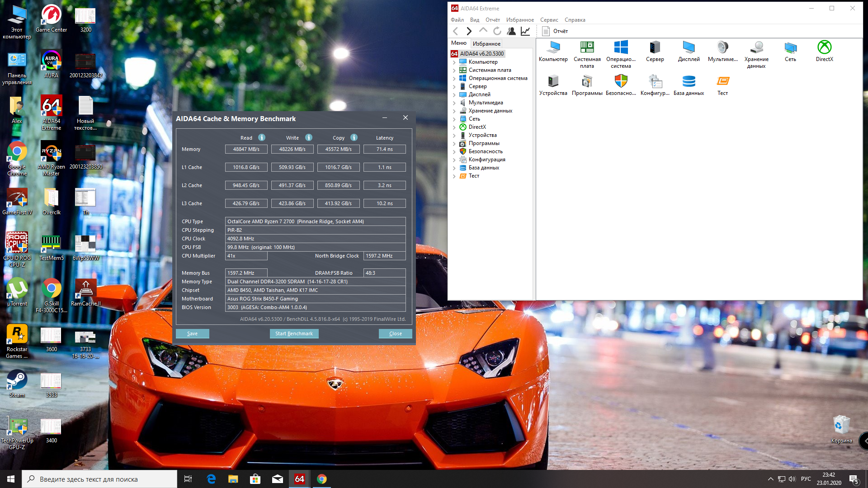The image size is (868, 488).
Task: Click the graph chart toolbar icon
Action: point(525,31)
